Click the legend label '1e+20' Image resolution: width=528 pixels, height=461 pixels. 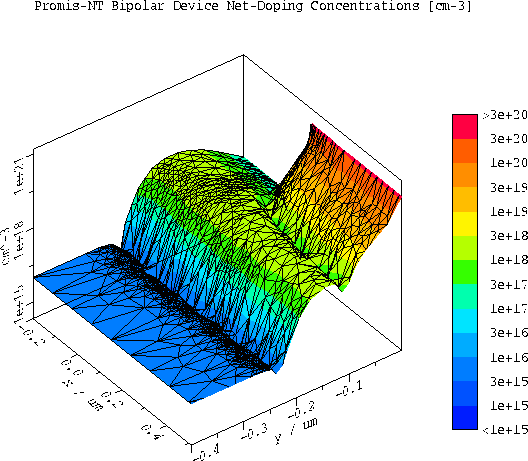508,163
